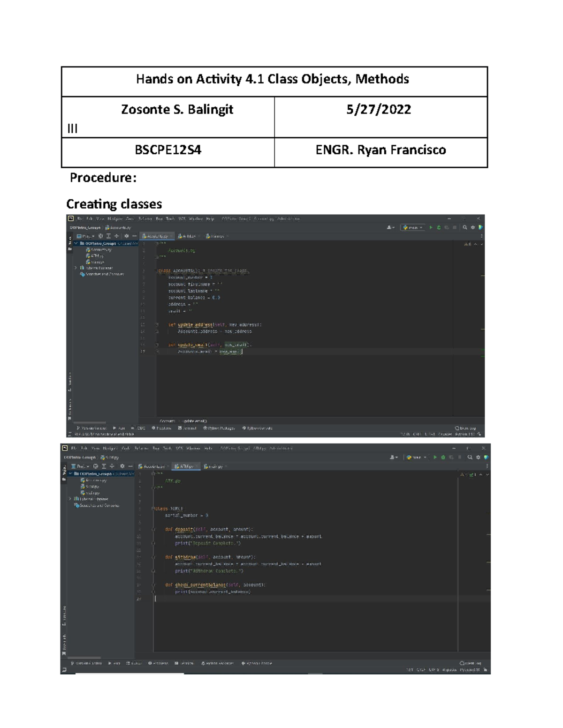This screenshot has width=563, height=728.
Task: Switch to main.py tab in ATM.py window
Action: coord(213,466)
